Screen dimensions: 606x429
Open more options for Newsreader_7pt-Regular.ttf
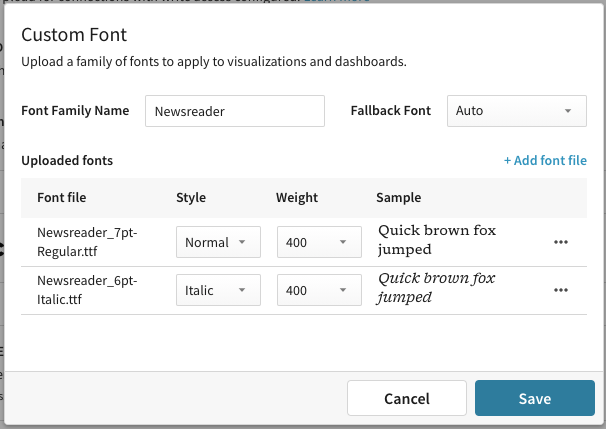click(x=560, y=242)
